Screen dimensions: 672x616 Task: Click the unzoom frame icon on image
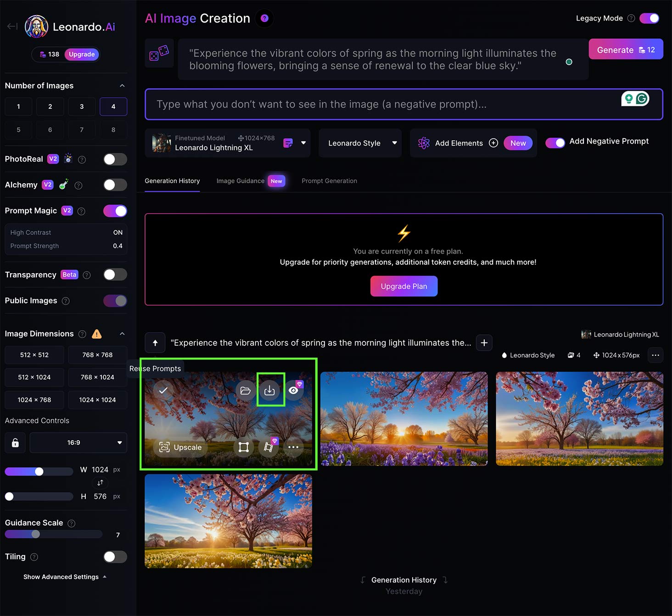pos(244,447)
